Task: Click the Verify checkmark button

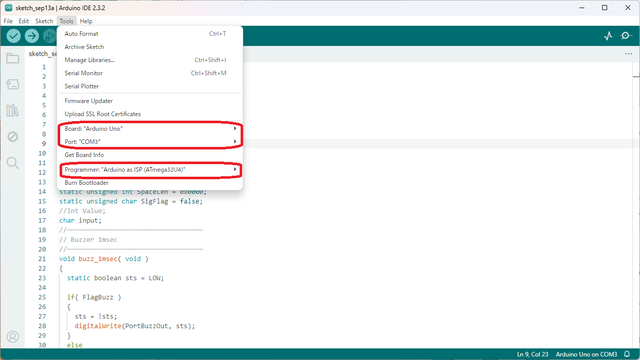Action: [x=13, y=36]
